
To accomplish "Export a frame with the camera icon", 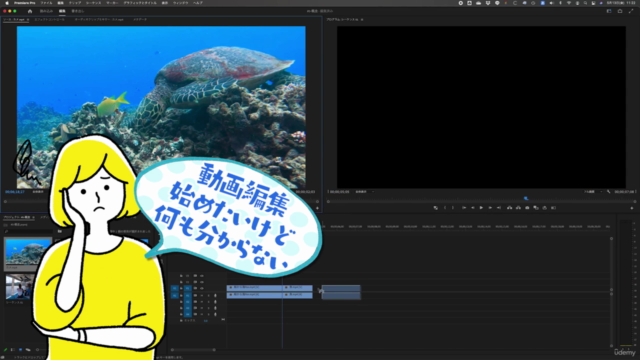I will (x=527, y=208).
